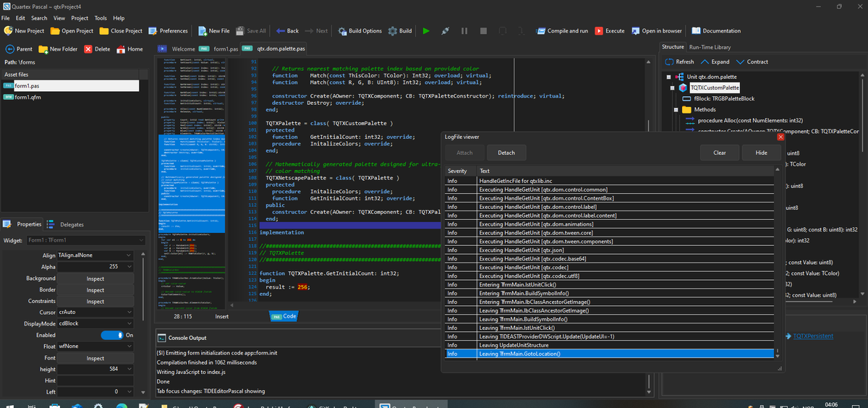Click the Build gear button

tap(393, 31)
